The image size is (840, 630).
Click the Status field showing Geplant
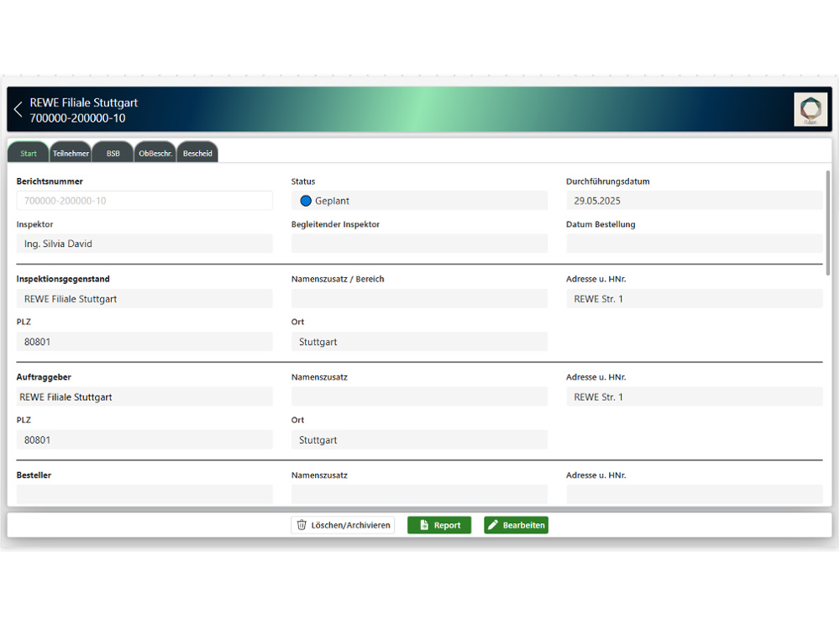point(419,201)
